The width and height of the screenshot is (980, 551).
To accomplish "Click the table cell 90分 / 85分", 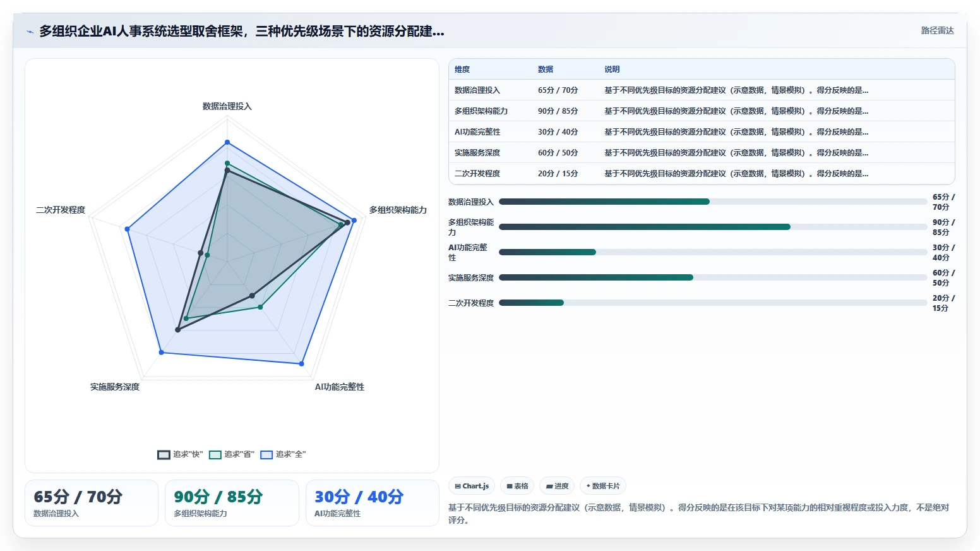I will tap(558, 111).
